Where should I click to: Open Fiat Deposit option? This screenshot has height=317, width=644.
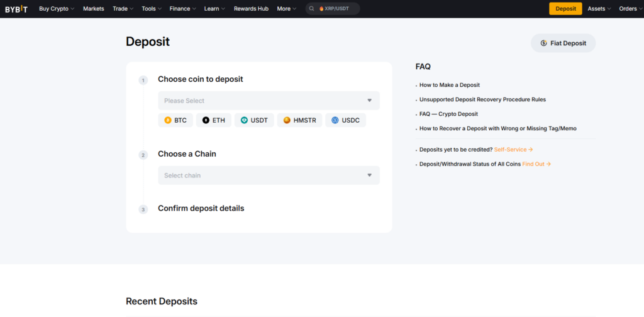[x=563, y=43]
